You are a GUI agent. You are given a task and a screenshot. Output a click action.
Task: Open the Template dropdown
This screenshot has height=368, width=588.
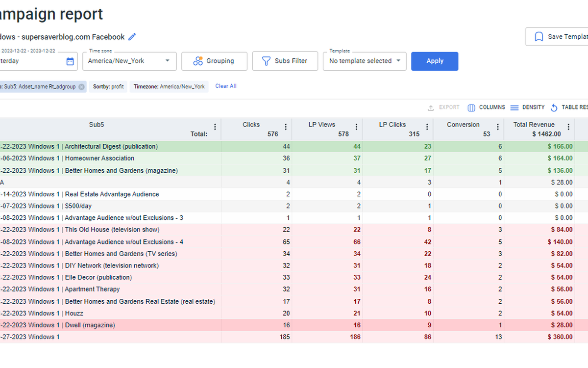click(x=365, y=61)
